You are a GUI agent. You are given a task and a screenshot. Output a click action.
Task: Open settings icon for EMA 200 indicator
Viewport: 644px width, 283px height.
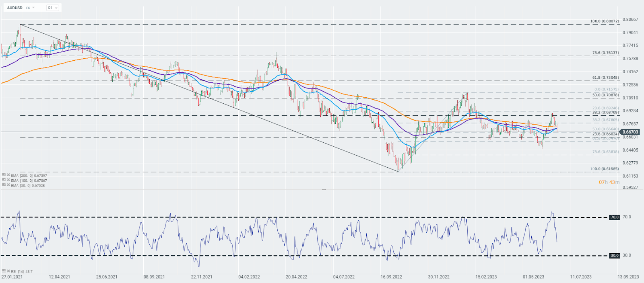click(4, 175)
